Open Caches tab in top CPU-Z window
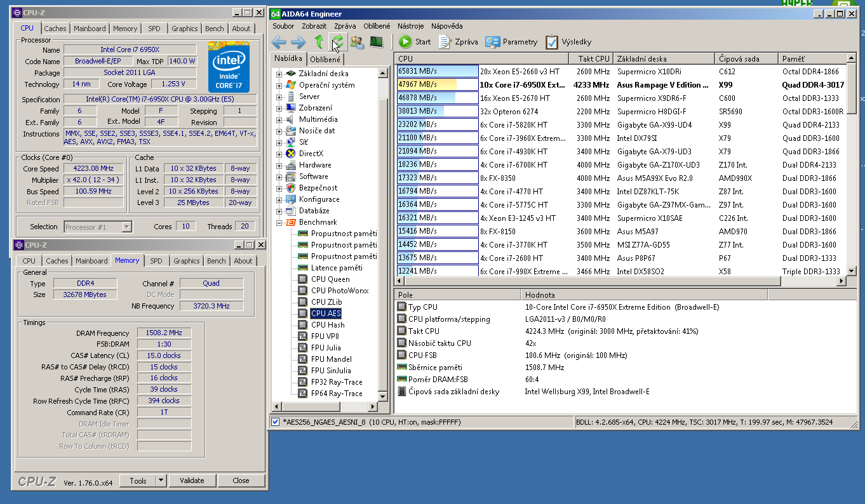Viewport: 865px width, 504px height. tap(55, 29)
